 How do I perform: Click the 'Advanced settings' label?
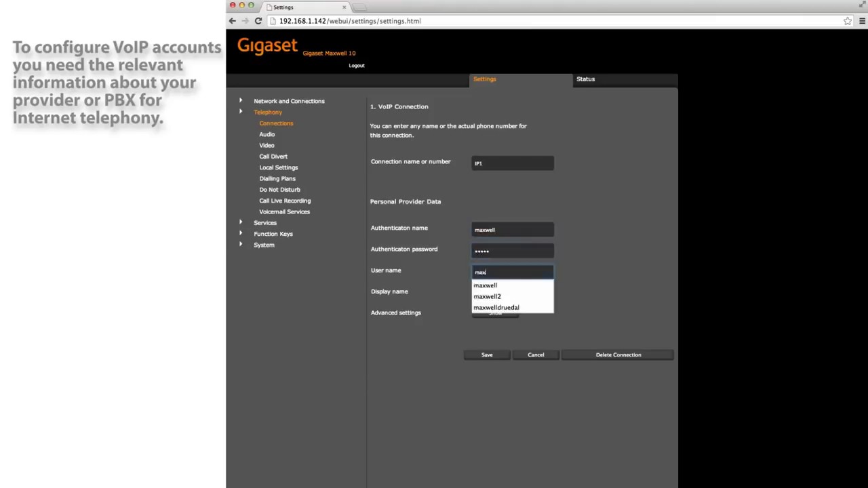click(396, 312)
